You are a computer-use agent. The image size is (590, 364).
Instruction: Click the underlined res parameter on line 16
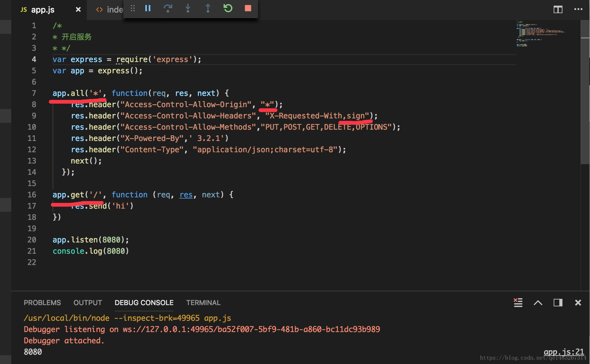186,195
